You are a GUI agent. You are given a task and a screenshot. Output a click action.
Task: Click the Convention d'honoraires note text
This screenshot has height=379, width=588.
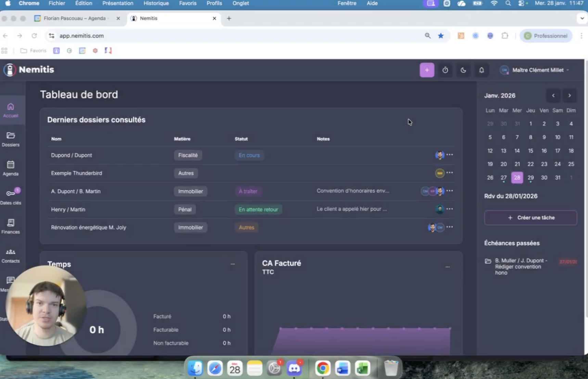coord(353,191)
